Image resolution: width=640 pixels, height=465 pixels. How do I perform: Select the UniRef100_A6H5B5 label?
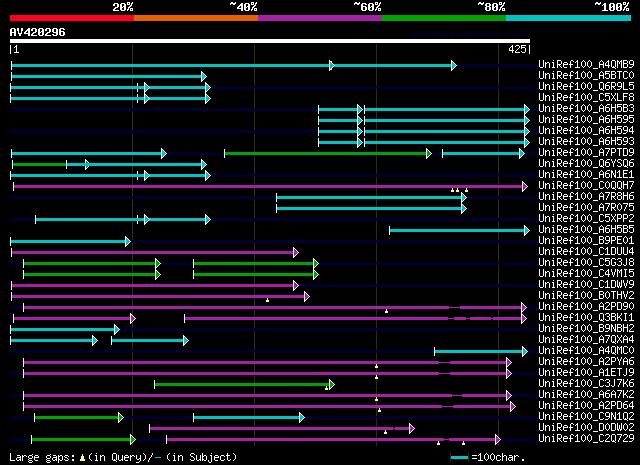(586, 229)
